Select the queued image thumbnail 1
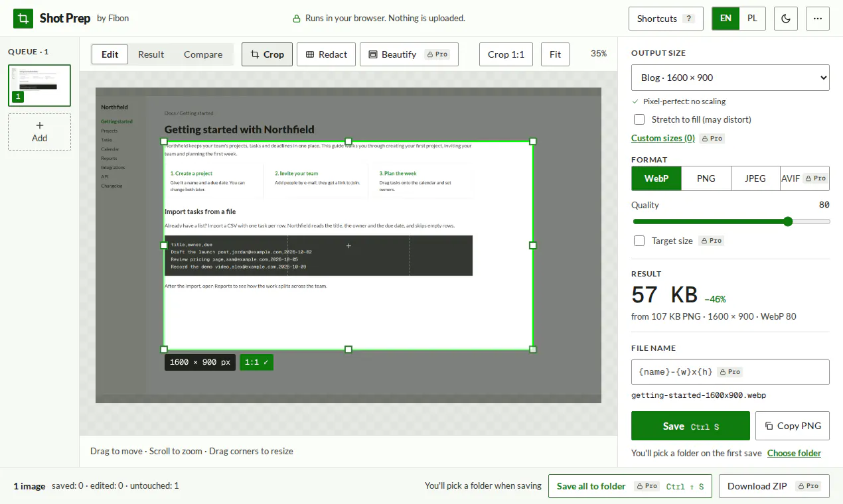This screenshot has width=843, height=504. [39, 86]
